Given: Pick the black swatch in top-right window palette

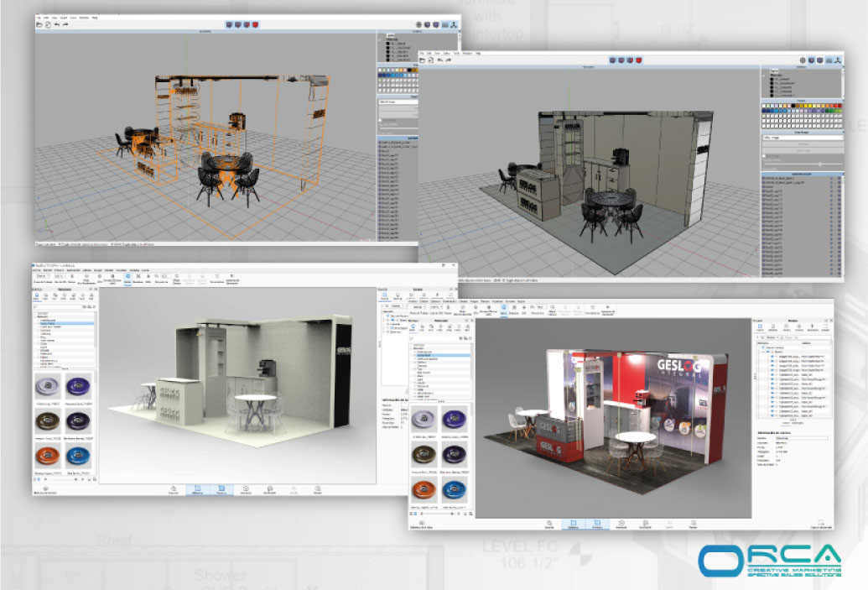Looking at the screenshot, I should [793, 106].
